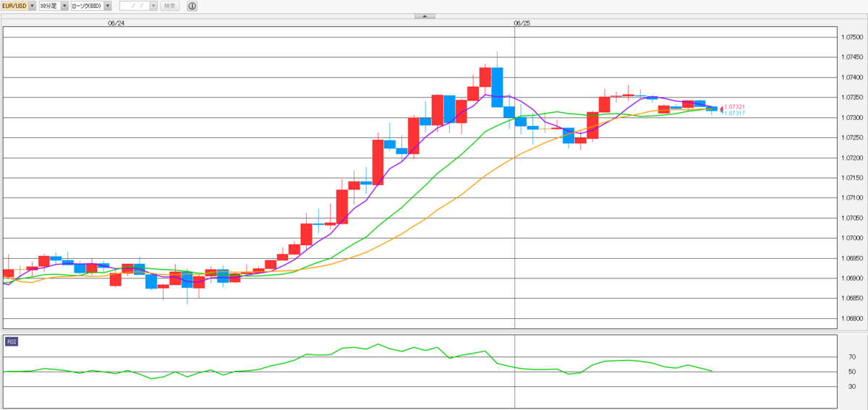The height and width of the screenshot is (410, 868).
Task: Open the EUR/USD currency pair dropdown
Action: tap(32, 6)
